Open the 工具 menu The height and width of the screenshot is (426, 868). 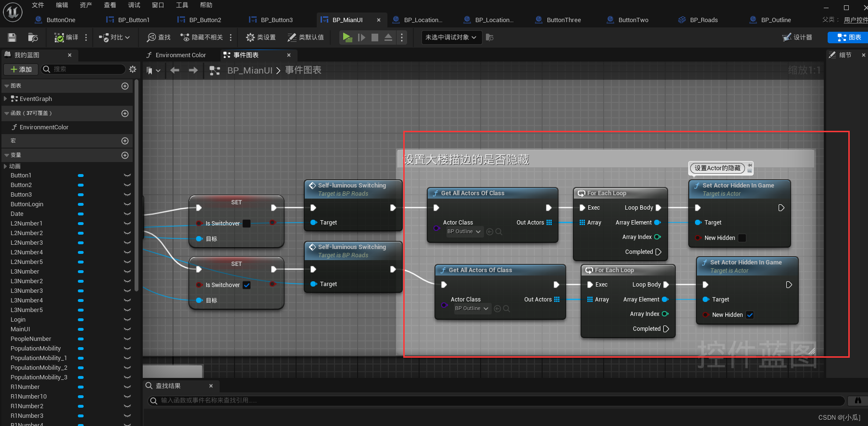[182, 5]
